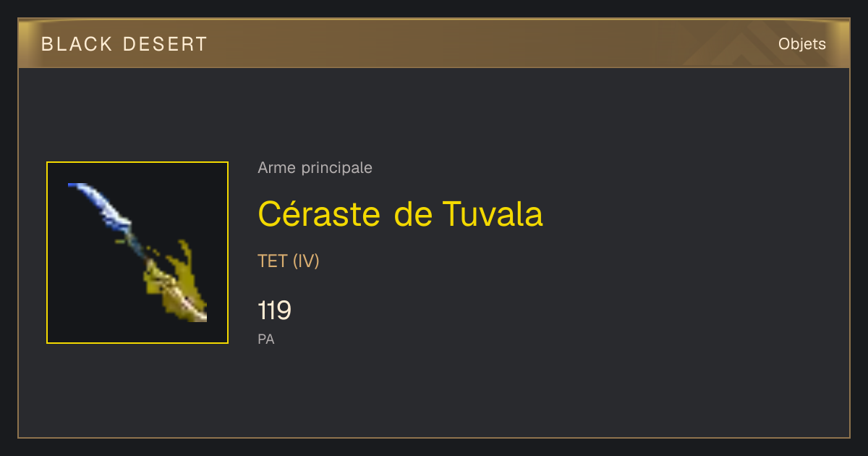Open the Objets category link
This screenshot has height=456, width=868.
click(x=801, y=44)
